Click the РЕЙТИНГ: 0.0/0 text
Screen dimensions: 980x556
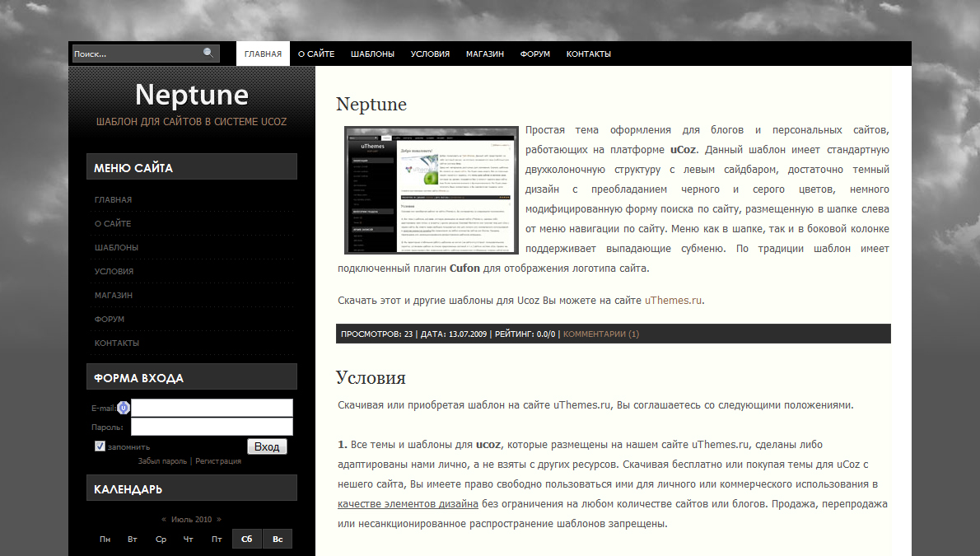(x=525, y=334)
